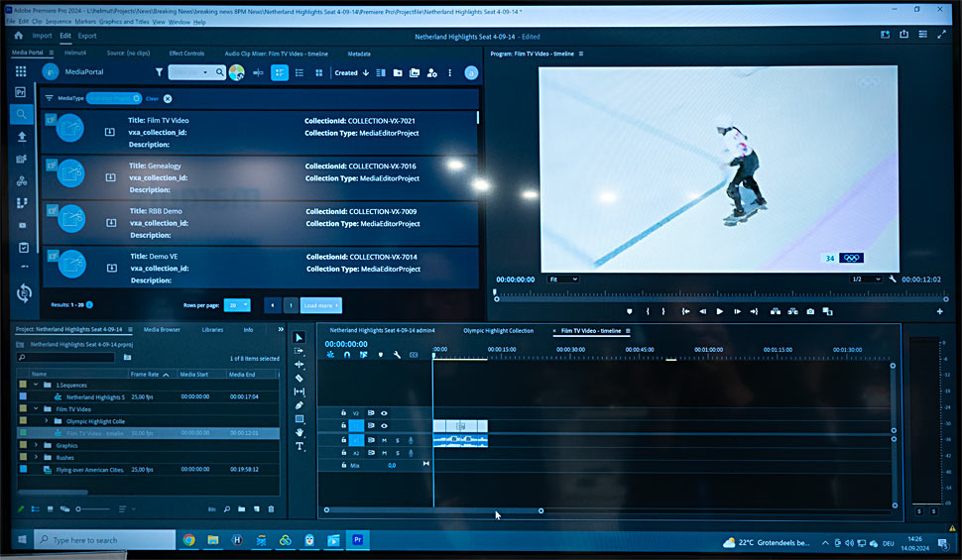Toggle linked selection in timeline

[364, 355]
